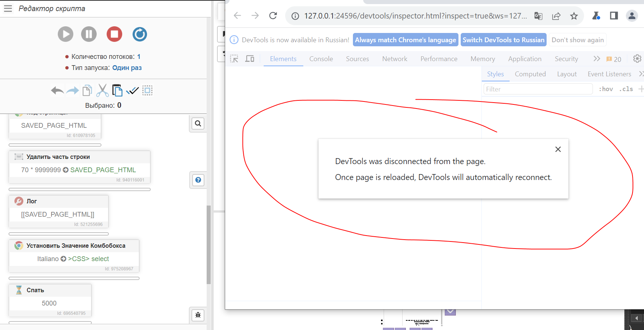Open the Network tab
The image size is (644, 330).
click(x=394, y=59)
